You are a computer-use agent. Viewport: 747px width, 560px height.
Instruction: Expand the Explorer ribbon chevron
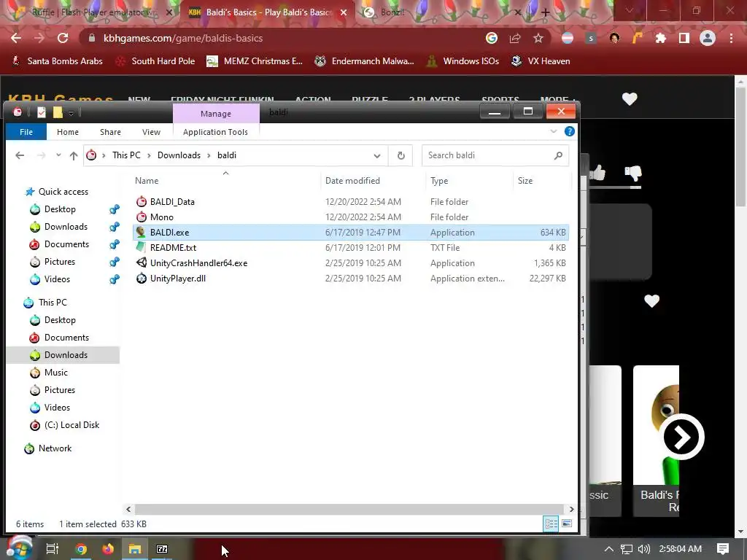[x=553, y=131]
